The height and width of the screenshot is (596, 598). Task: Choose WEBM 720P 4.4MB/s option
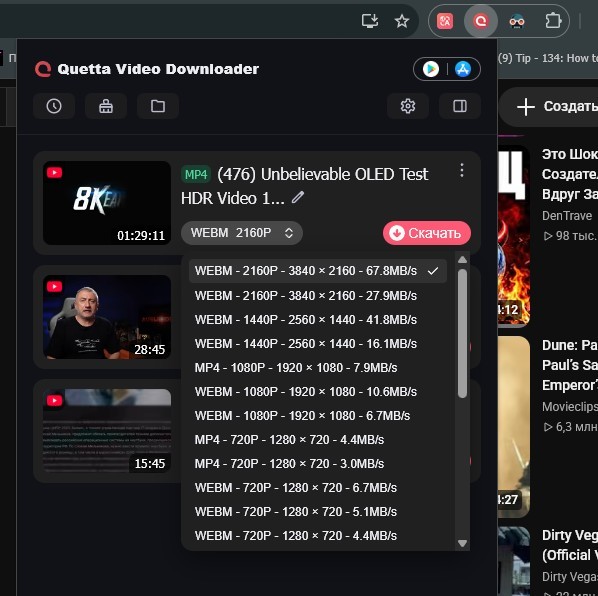[x=317, y=536]
